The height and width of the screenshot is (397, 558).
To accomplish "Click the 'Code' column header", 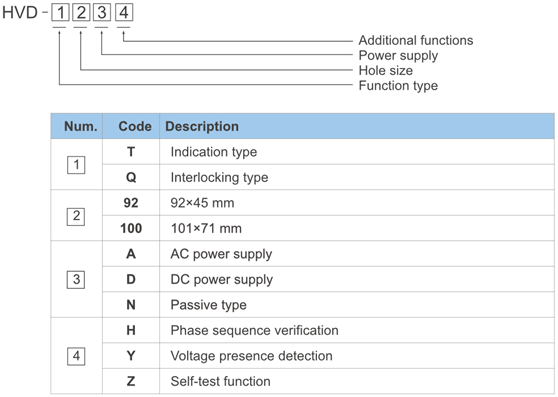I will (x=135, y=126).
